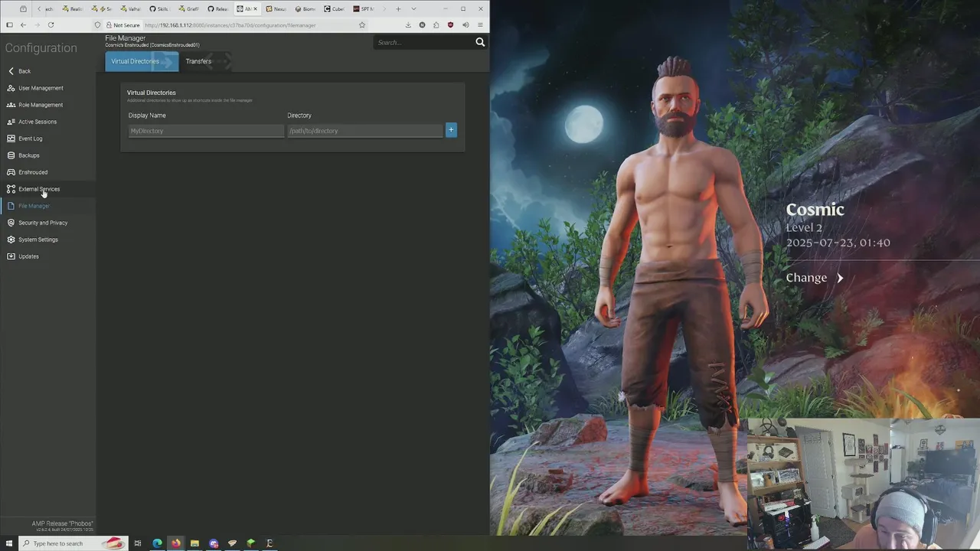Close the active AMP browser tab
This screenshot has width=980, height=551.
pos(256,9)
